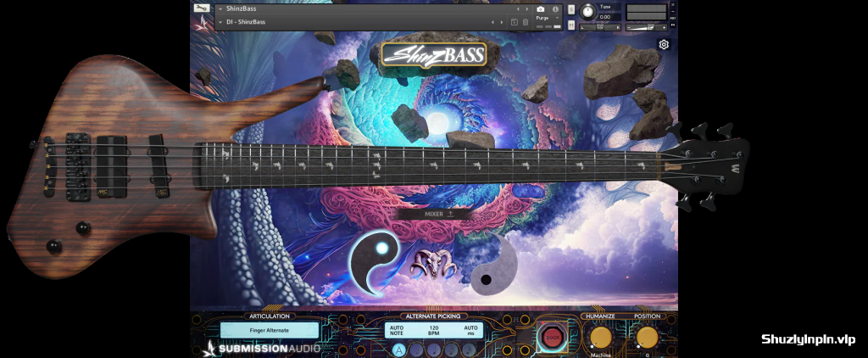Image resolution: width=868 pixels, height=358 pixels.
Task: Show the AUX sends panel
Action: tap(672, 19)
